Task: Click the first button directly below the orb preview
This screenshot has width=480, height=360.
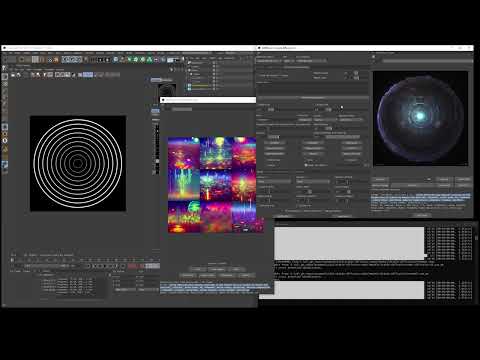Action: point(381,179)
